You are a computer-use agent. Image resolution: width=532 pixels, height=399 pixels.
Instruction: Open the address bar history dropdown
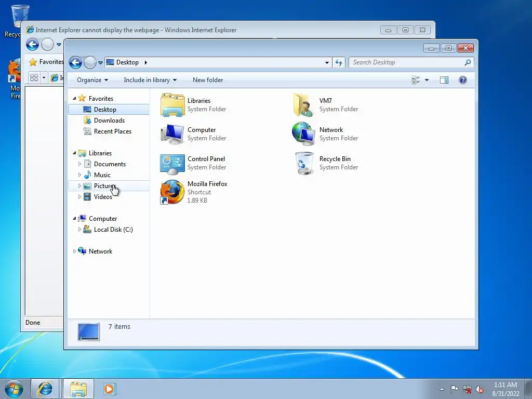point(327,62)
